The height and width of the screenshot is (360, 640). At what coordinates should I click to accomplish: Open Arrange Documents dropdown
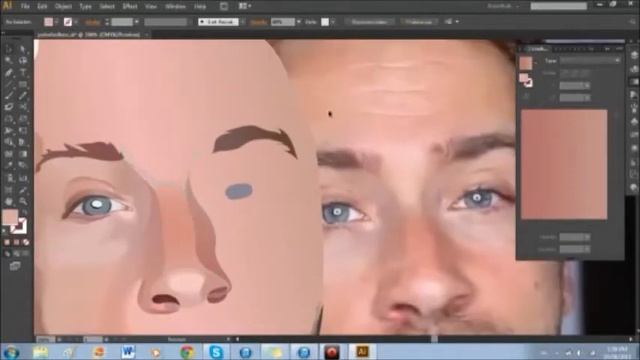coord(245,6)
